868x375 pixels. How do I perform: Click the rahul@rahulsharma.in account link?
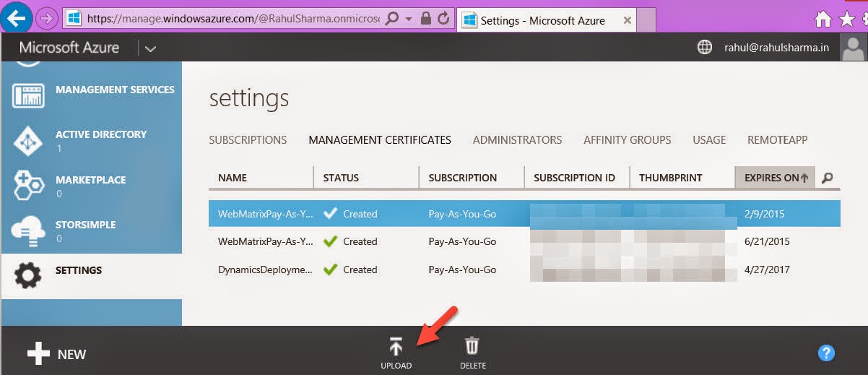(x=776, y=48)
